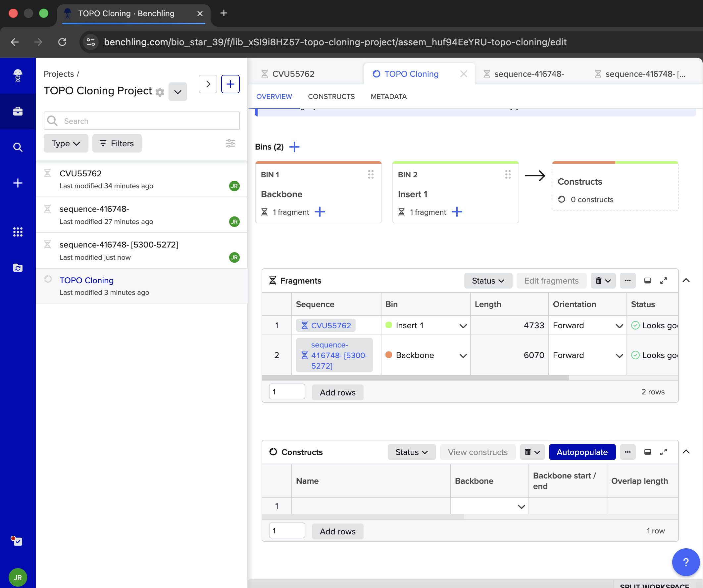Image resolution: width=703 pixels, height=588 pixels.
Task: Expand the side panel arrow button
Action: click(208, 84)
